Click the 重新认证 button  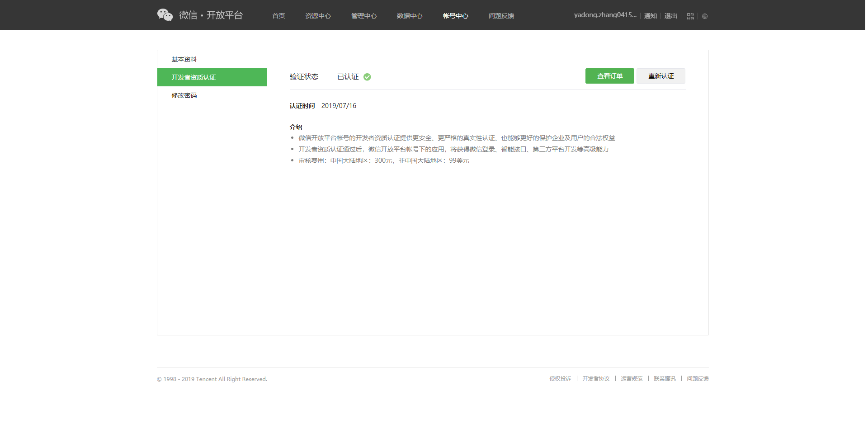(x=661, y=76)
